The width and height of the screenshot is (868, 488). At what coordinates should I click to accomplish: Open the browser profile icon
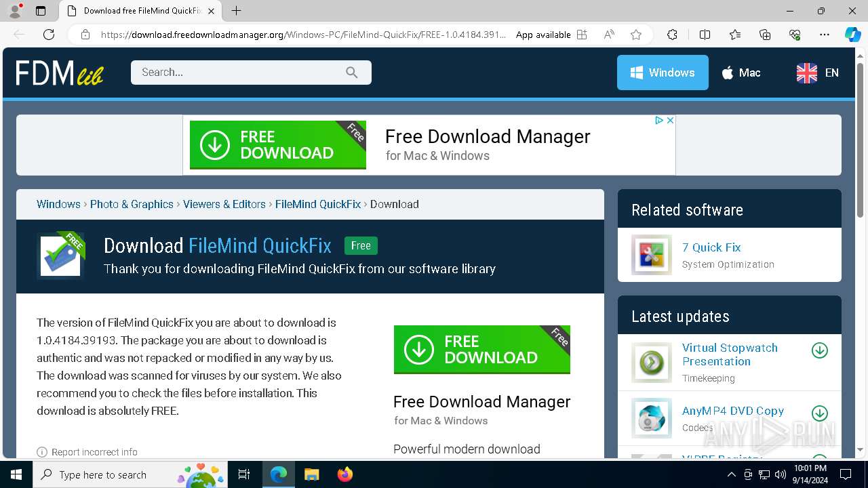tap(15, 11)
